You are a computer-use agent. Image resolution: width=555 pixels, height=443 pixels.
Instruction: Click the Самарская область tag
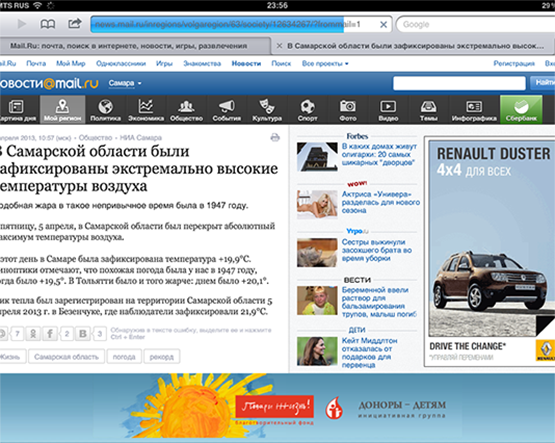pos(66,357)
